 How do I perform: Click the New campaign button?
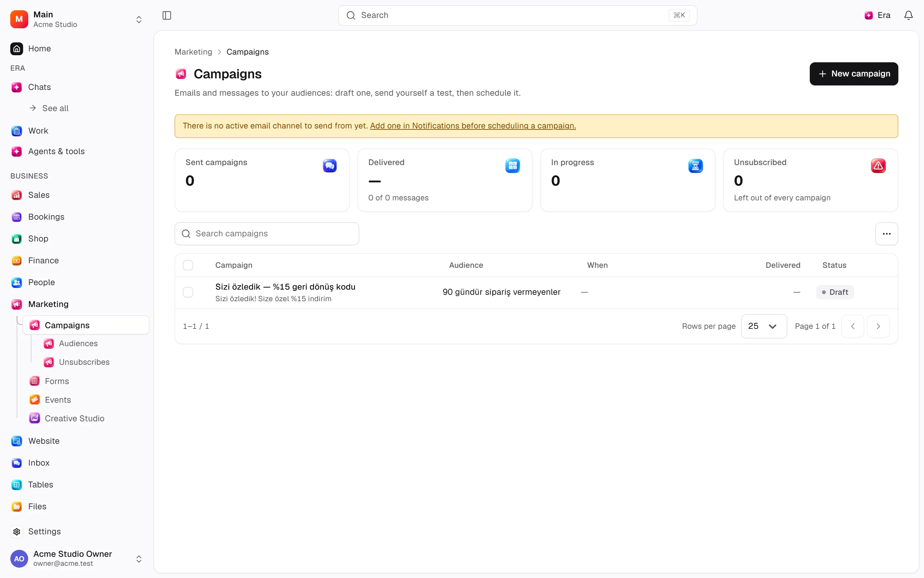tap(854, 74)
